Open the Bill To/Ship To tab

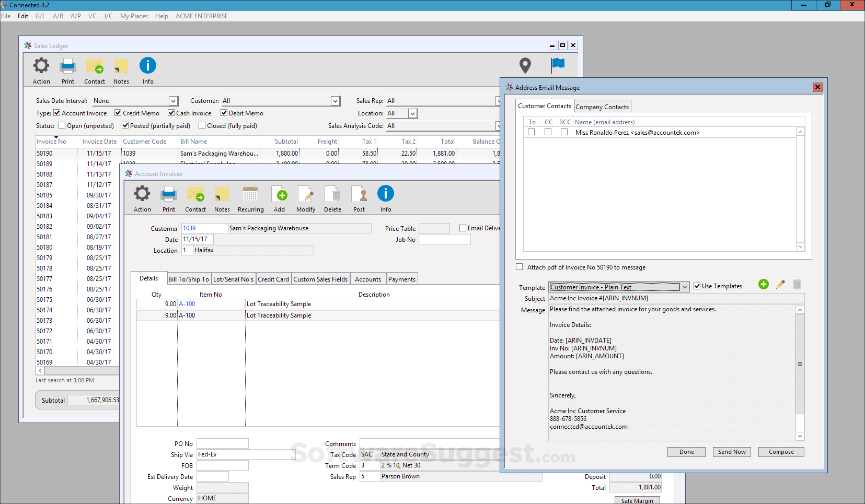[x=189, y=279]
